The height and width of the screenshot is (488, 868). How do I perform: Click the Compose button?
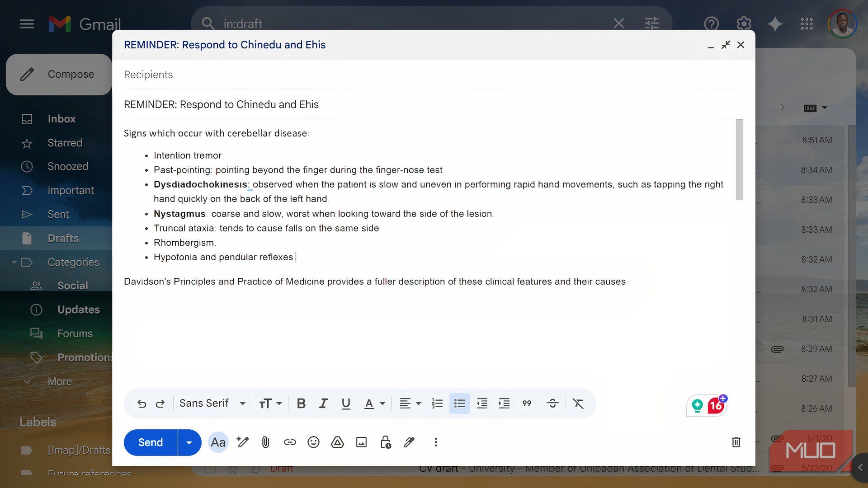pos(59,74)
